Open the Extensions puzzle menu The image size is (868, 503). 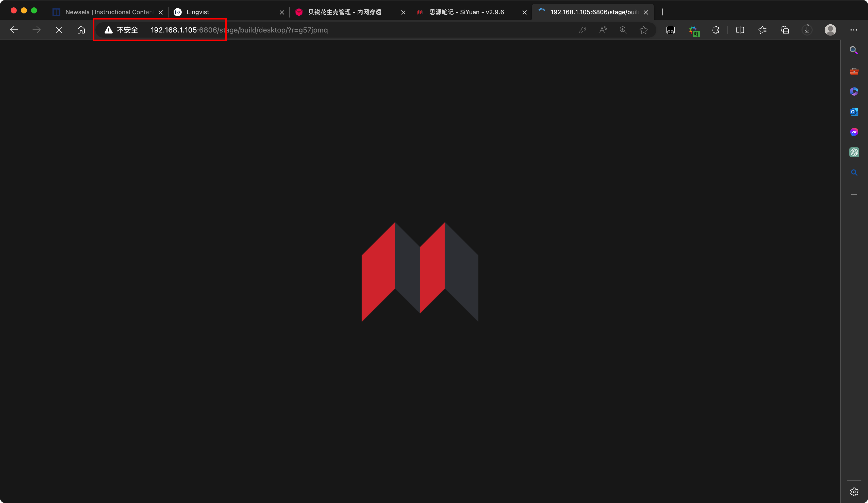click(715, 30)
